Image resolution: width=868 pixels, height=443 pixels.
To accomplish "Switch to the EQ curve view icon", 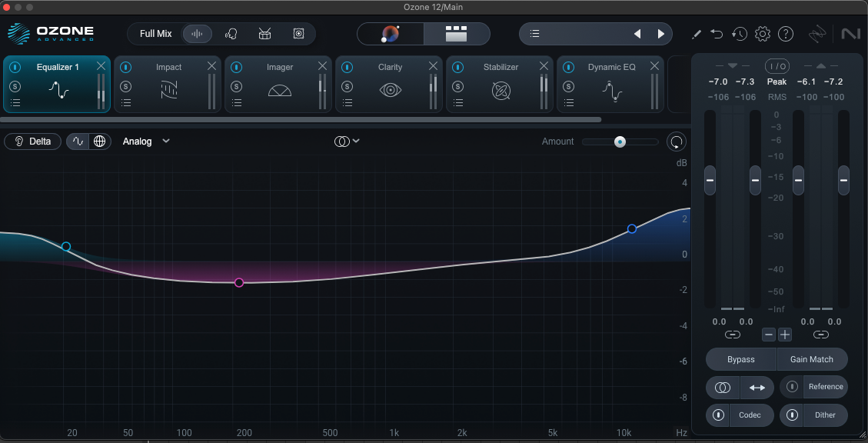I will (x=78, y=142).
